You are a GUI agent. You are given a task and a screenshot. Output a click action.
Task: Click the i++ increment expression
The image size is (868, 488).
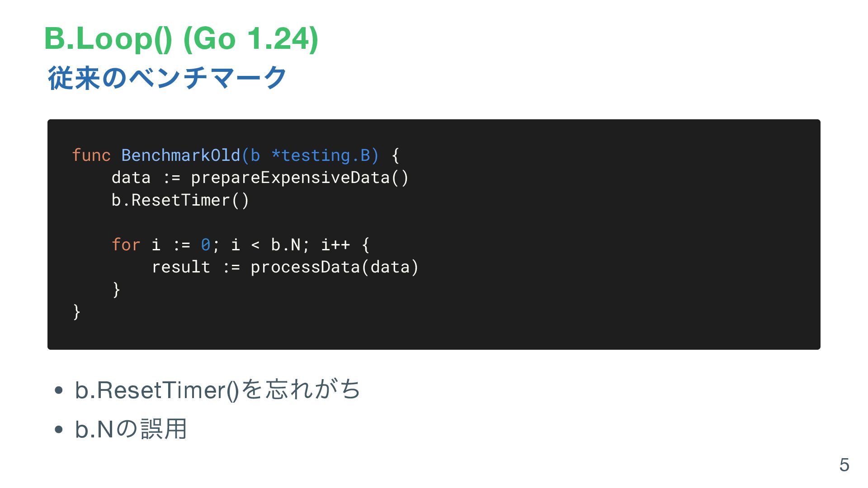tap(335, 244)
